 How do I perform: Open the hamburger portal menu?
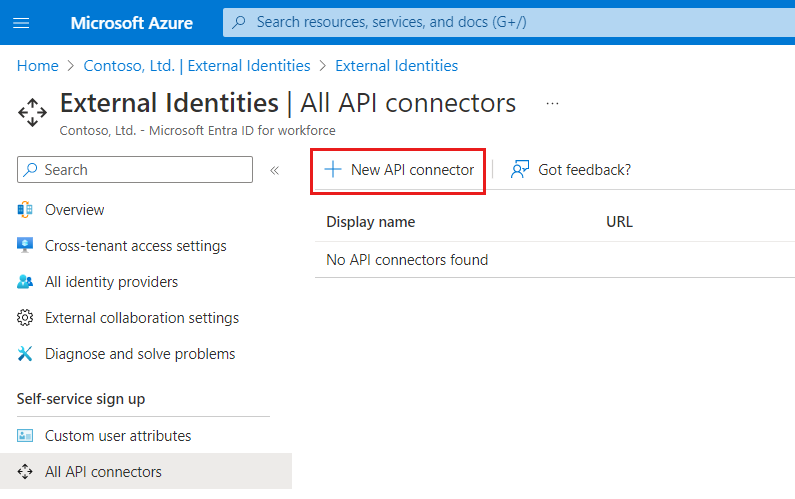(x=21, y=23)
